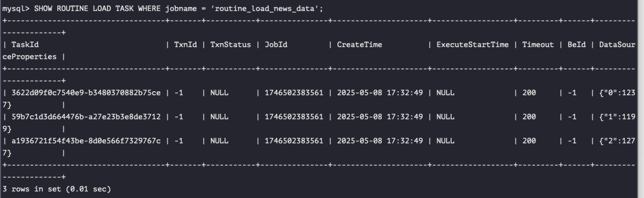Click the data source value {"1":119

pyautogui.click(x=618, y=117)
